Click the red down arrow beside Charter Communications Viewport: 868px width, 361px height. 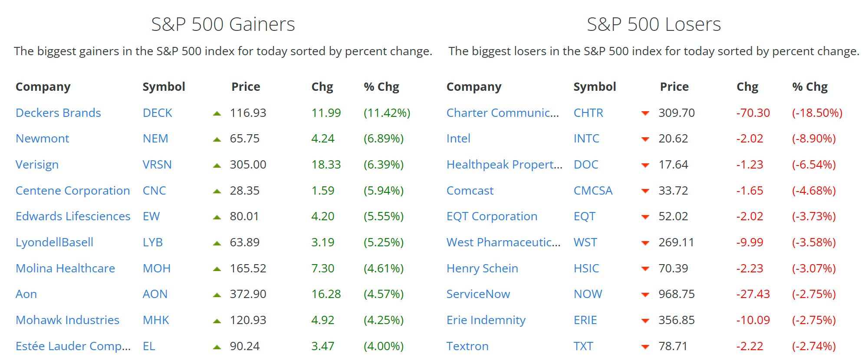tap(645, 113)
